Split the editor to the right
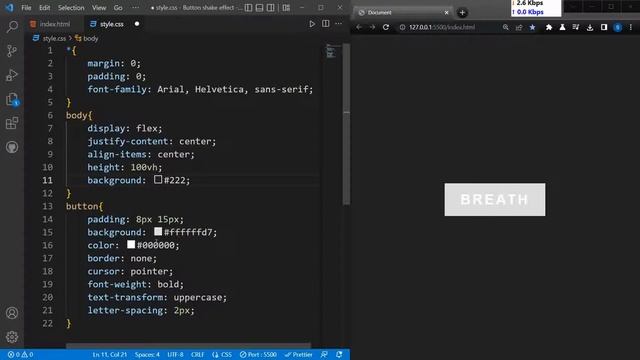Screen dimensions: 640x360 tap(326, 24)
